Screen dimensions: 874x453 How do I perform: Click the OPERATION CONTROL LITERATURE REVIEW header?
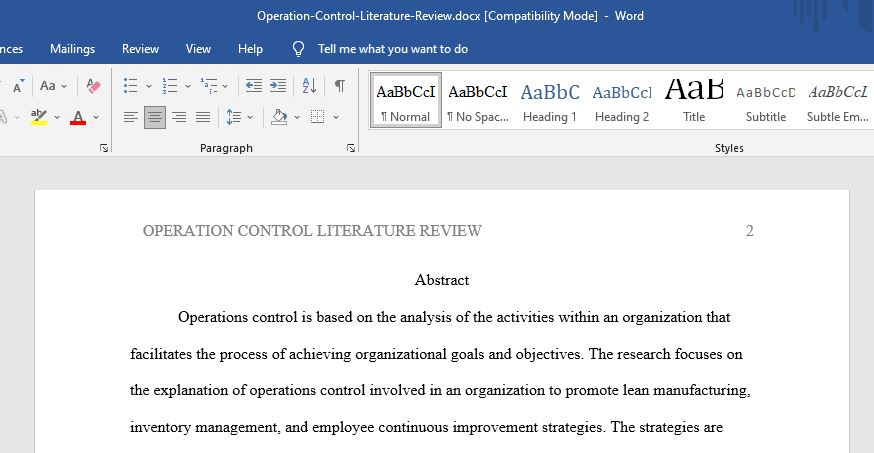(312, 231)
